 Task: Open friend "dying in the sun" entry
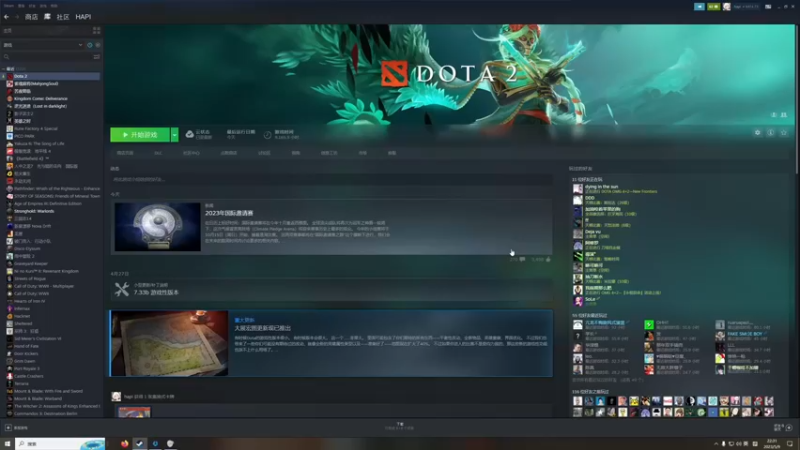616,189
